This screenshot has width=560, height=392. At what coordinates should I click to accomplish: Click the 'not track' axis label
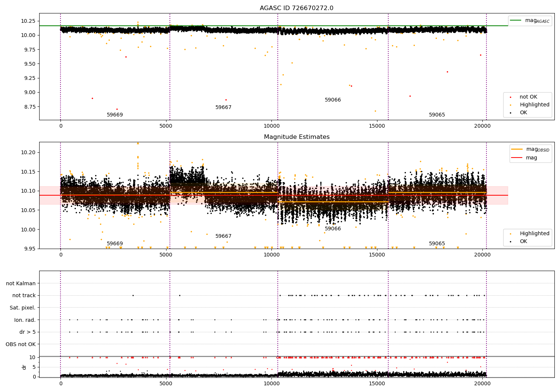click(24, 295)
